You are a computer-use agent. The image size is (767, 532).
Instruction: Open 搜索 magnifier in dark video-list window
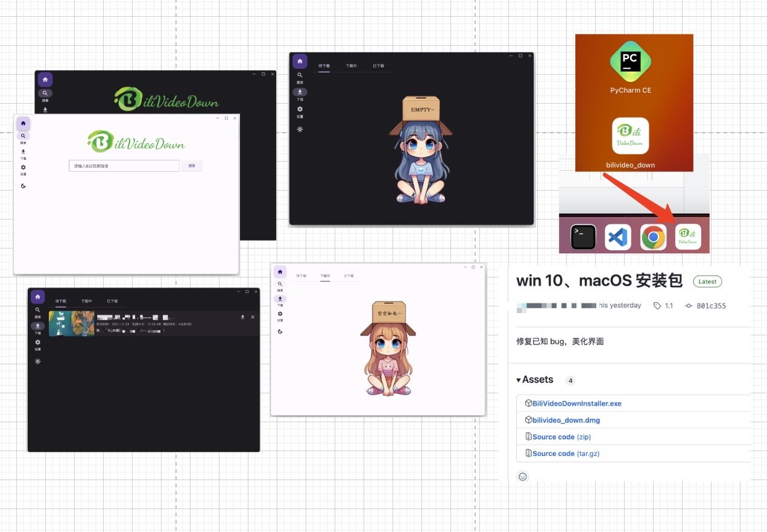(x=38, y=310)
